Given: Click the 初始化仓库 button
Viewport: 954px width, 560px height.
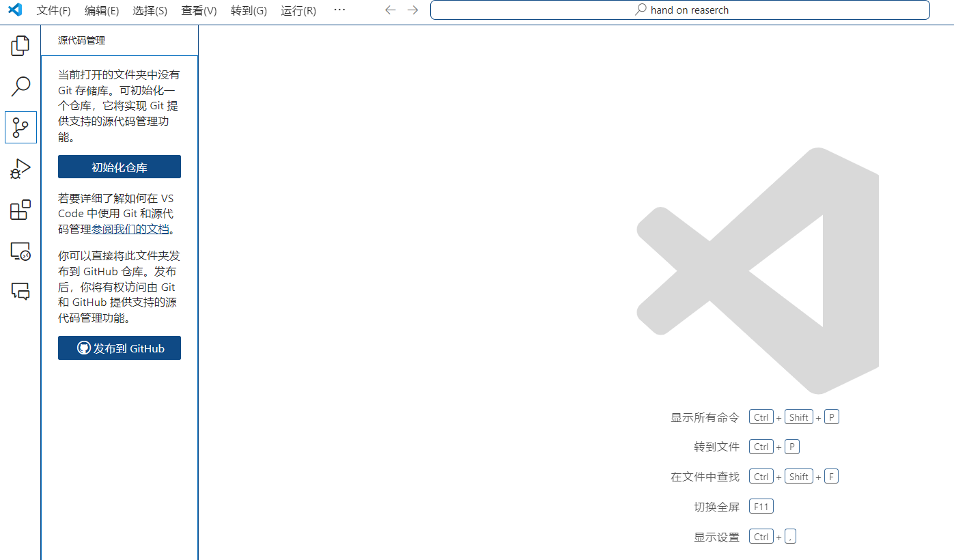Looking at the screenshot, I should [120, 167].
